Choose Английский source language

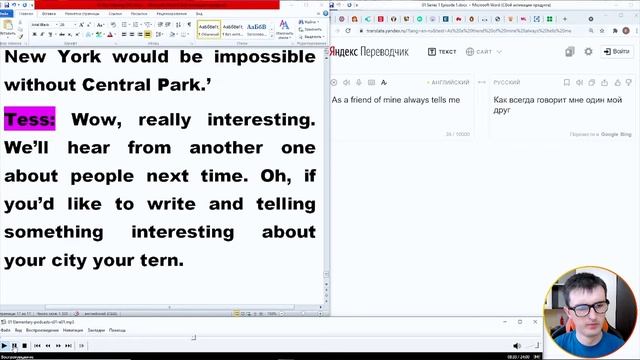450,82
